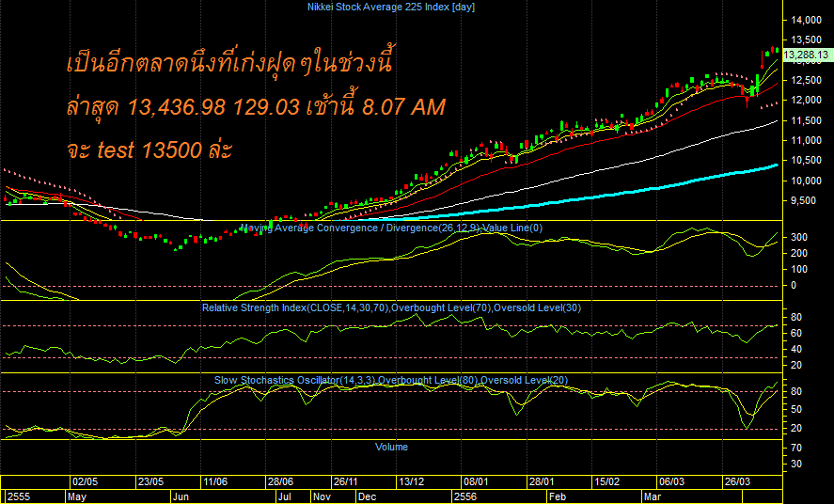Select the MACD indicator title label
The width and height of the screenshot is (834, 504).
[391, 228]
